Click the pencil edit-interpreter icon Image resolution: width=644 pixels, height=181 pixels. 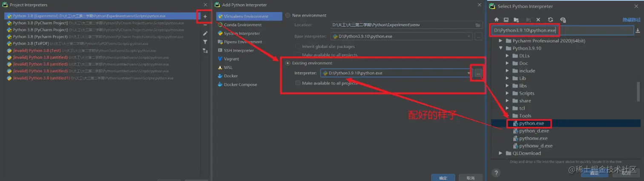click(x=205, y=33)
